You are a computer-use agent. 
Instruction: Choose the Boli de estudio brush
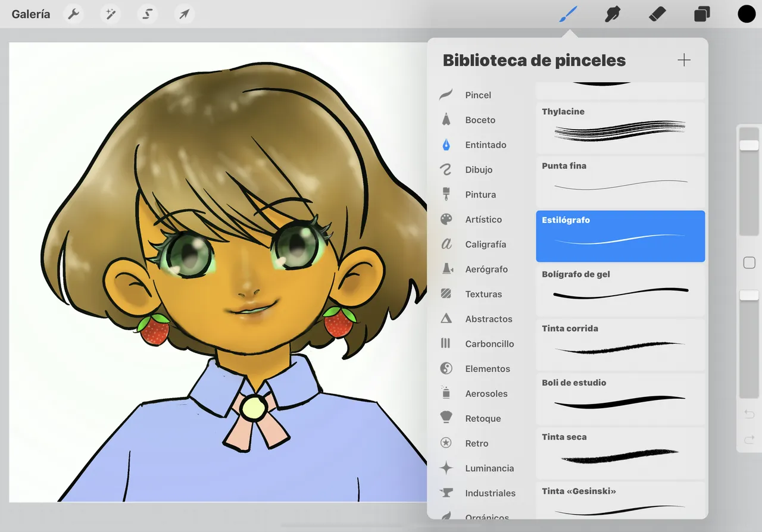[620, 398]
